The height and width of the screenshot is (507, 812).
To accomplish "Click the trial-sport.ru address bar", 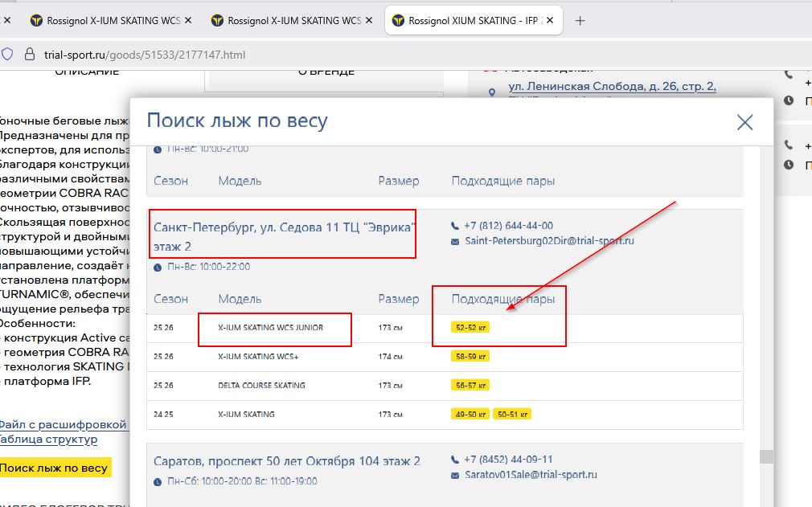I will (145, 55).
